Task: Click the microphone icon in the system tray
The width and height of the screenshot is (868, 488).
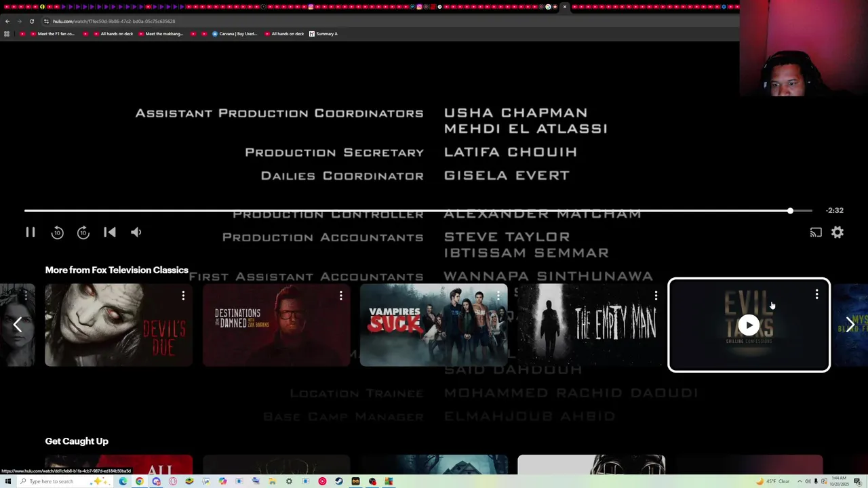Action: (816, 481)
